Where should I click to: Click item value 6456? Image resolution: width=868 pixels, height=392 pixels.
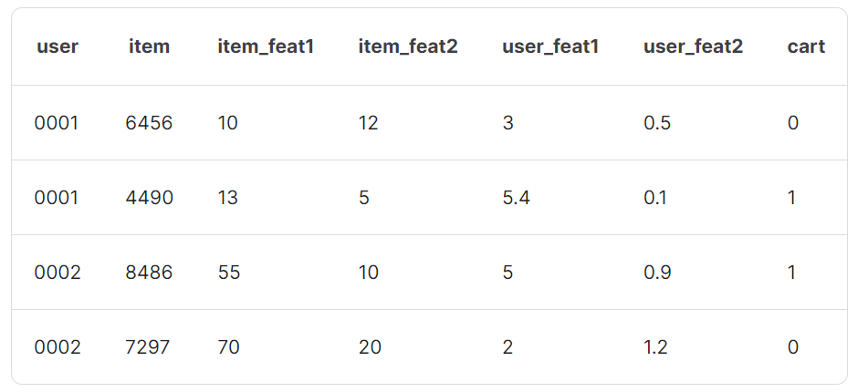[149, 123]
